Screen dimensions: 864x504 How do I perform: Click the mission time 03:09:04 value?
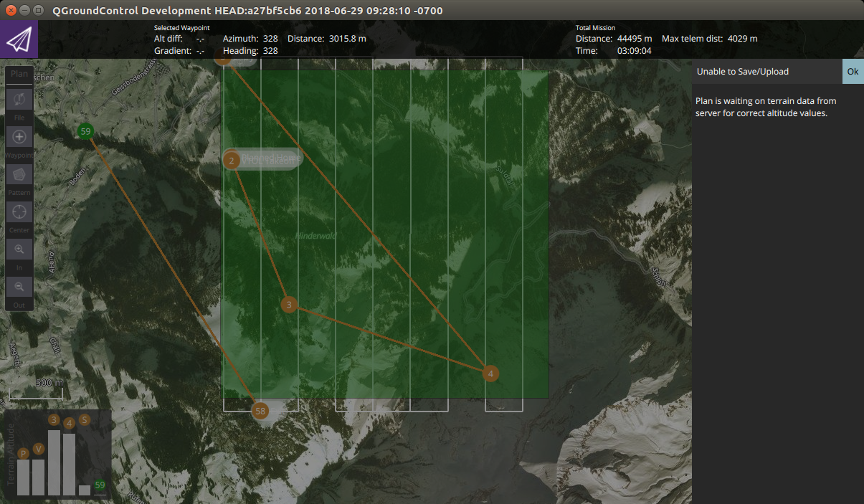point(634,51)
